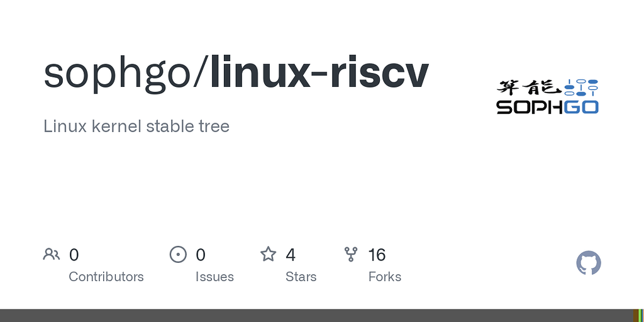Click the "Linux kernel stable tree" description
The width and height of the screenshot is (644, 322).
click(136, 126)
